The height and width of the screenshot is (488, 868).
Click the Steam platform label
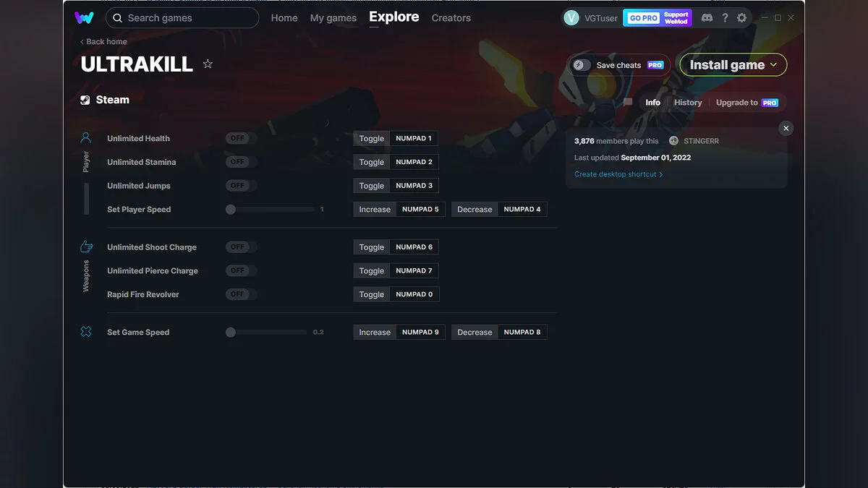tap(113, 100)
